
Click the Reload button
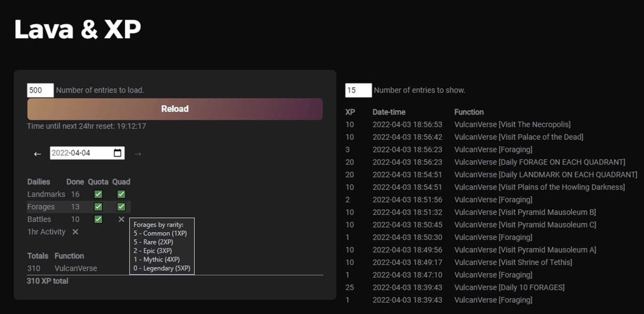(x=175, y=109)
